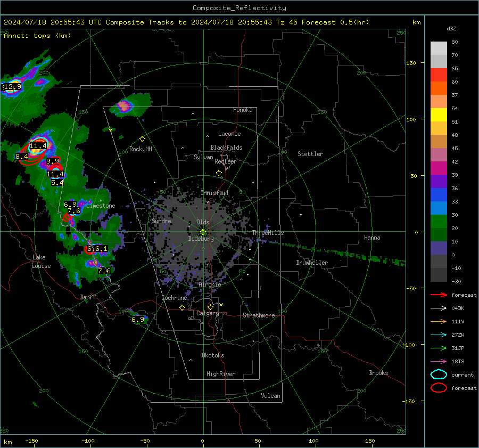Click the Ponoka town label

coord(243,110)
